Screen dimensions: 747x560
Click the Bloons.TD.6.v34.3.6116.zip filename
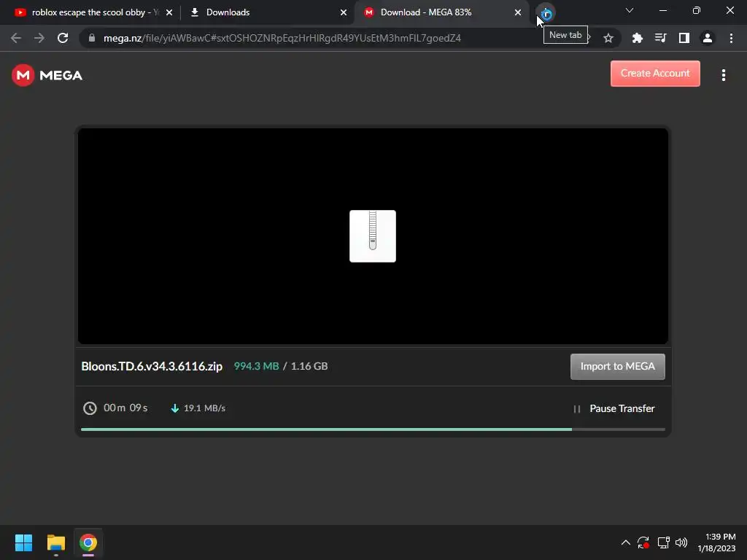tap(152, 366)
